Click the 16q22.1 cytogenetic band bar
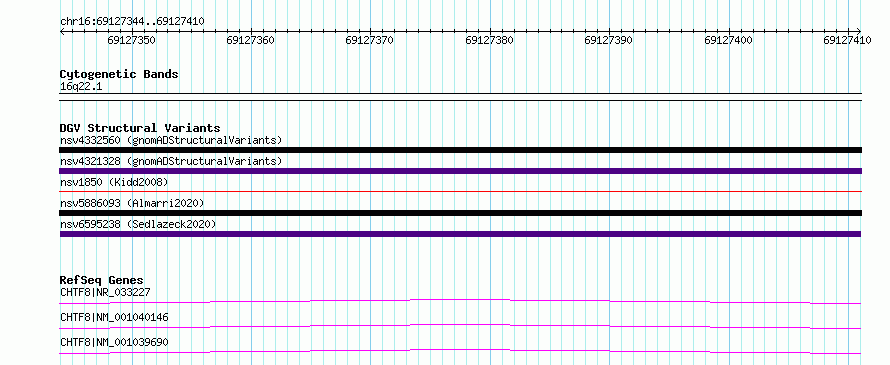 pyautogui.click(x=460, y=97)
